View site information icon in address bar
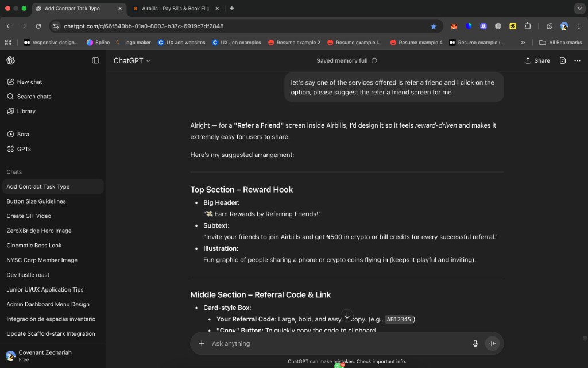This screenshot has height=368, width=588. coord(56,26)
